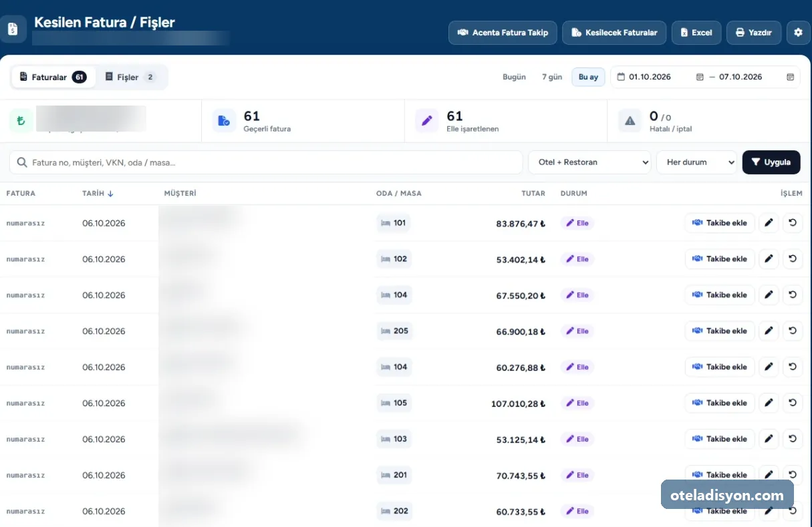Click the Yazdır print button
812x527 pixels.
(754, 33)
